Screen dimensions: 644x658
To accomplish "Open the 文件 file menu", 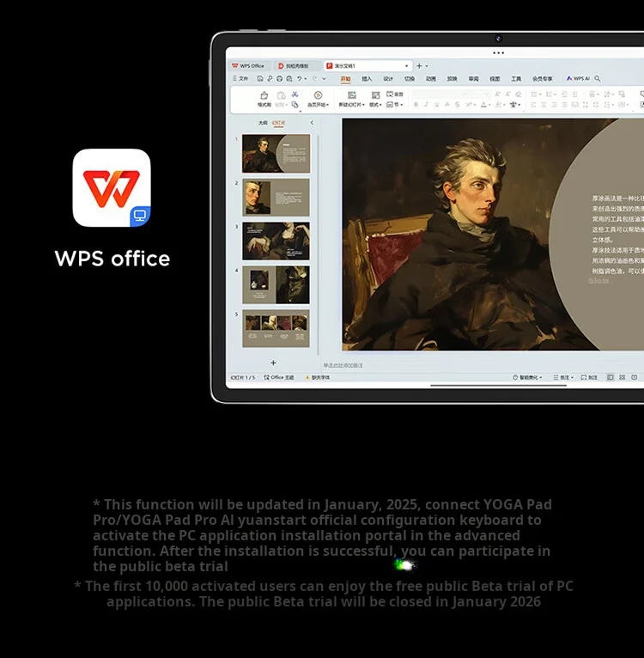I will click(x=240, y=78).
